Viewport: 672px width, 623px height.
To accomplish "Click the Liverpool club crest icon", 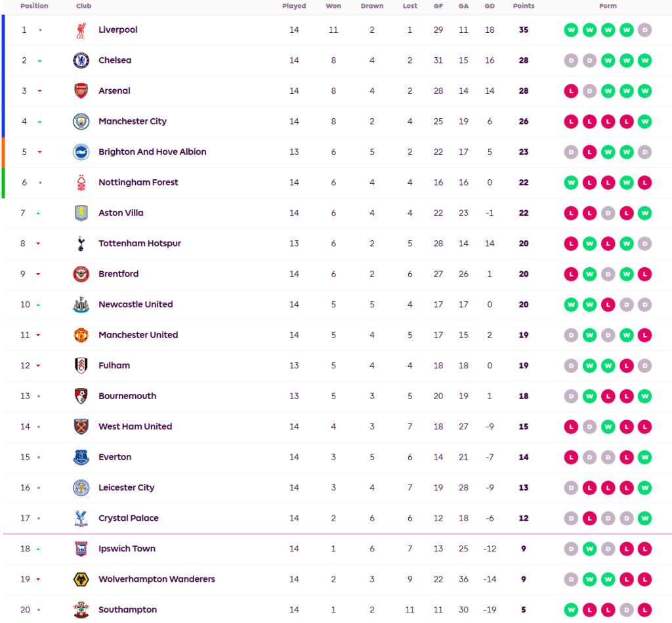I will click(81, 30).
